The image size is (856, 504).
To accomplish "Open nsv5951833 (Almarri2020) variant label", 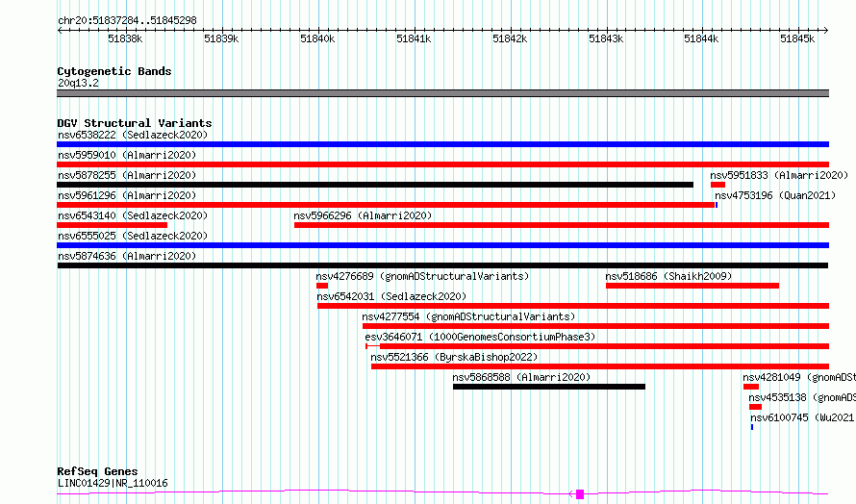I will click(779, 175).
